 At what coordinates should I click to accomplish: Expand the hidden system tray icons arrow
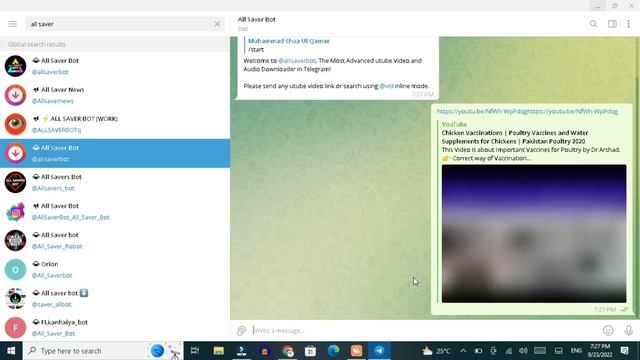point(463,351)
